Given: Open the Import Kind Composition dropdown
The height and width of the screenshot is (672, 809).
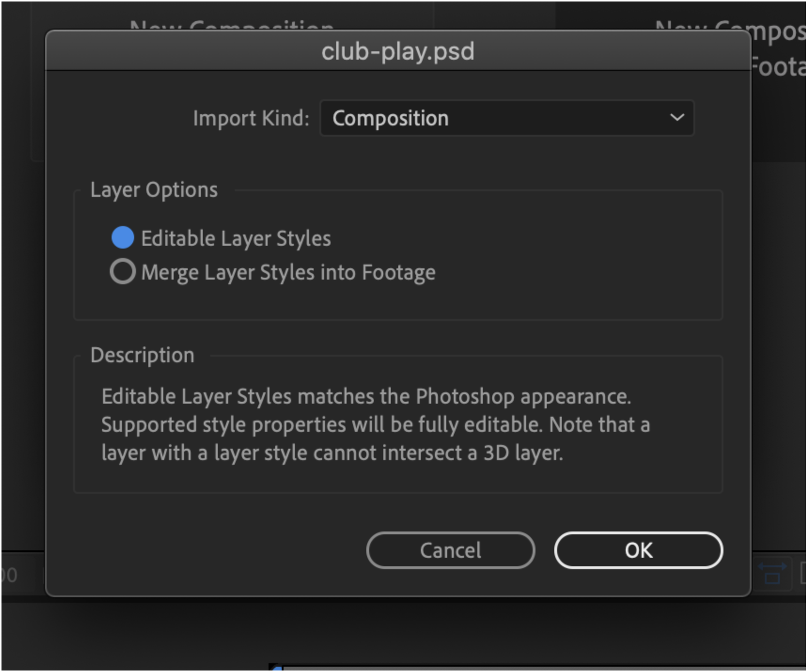Looking at the screenshot, I should click(506, 118).
